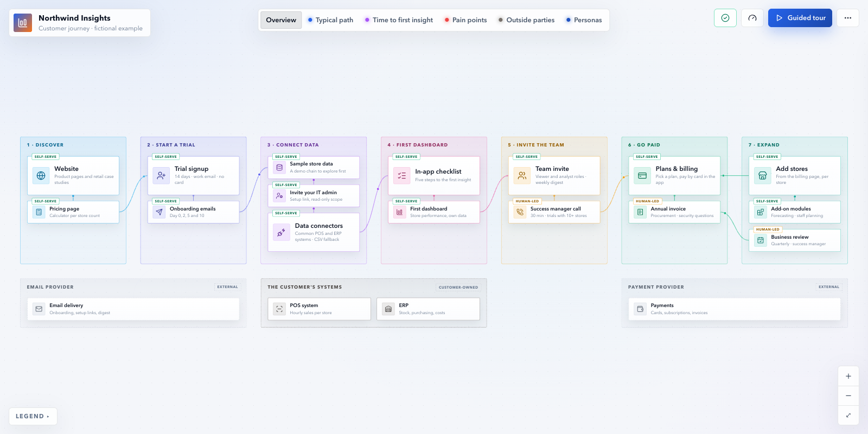Image resolution: width=868 pixels, height=434 pixels.
Task: Click the EXTERNAL badge on Email provider
Action: [x=228, y=287]
